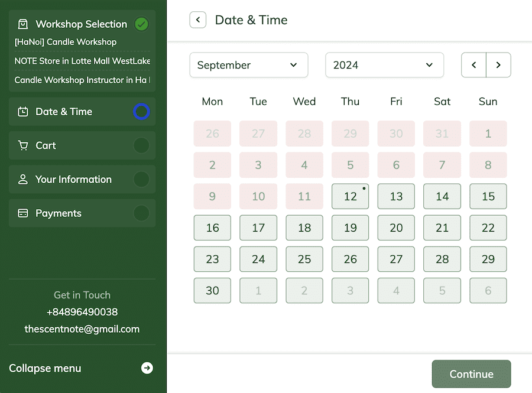Click the Date & Time step circle indicator
Screen dimensions: 532x393
[141, 112]
